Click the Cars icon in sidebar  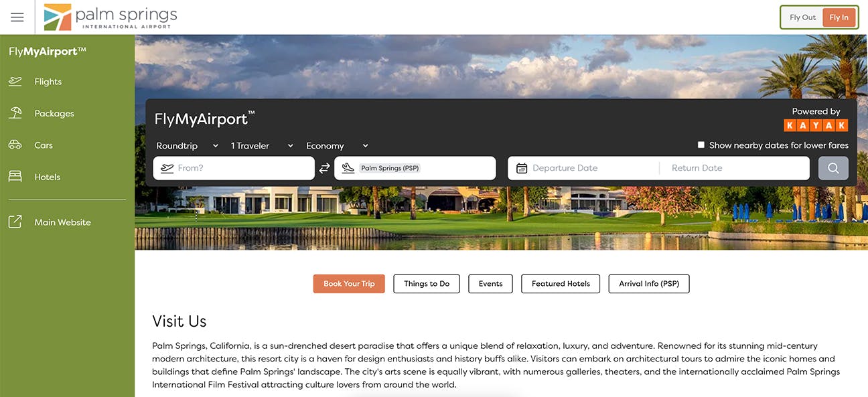point(15,145)
